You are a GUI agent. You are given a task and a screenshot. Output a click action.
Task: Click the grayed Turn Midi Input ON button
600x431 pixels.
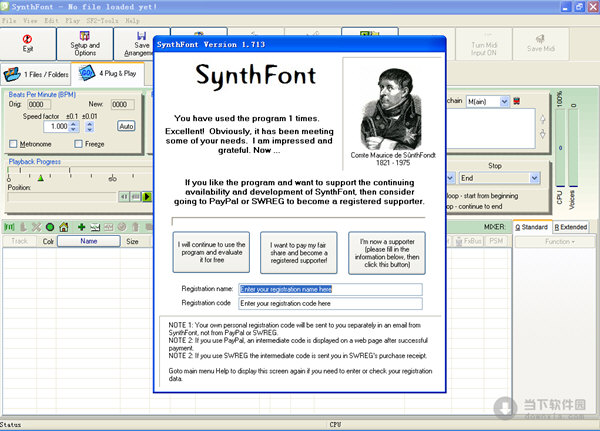click(x=484, y=44)
